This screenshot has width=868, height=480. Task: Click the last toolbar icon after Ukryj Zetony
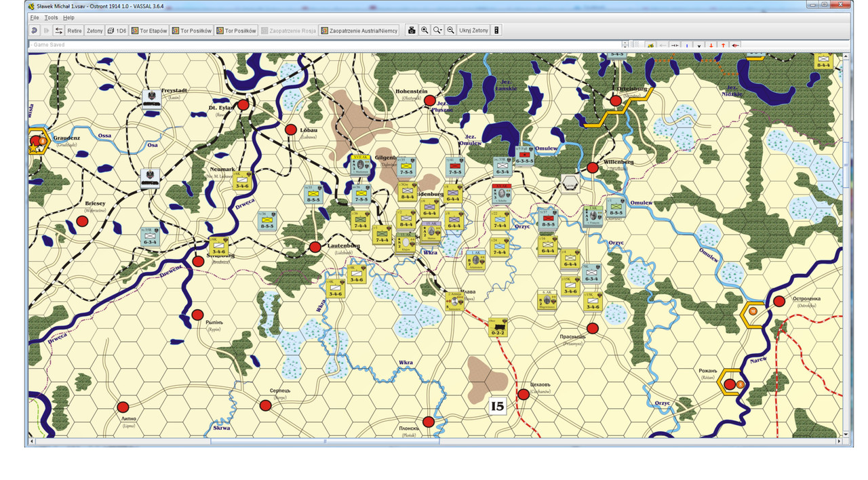(497, 31)
